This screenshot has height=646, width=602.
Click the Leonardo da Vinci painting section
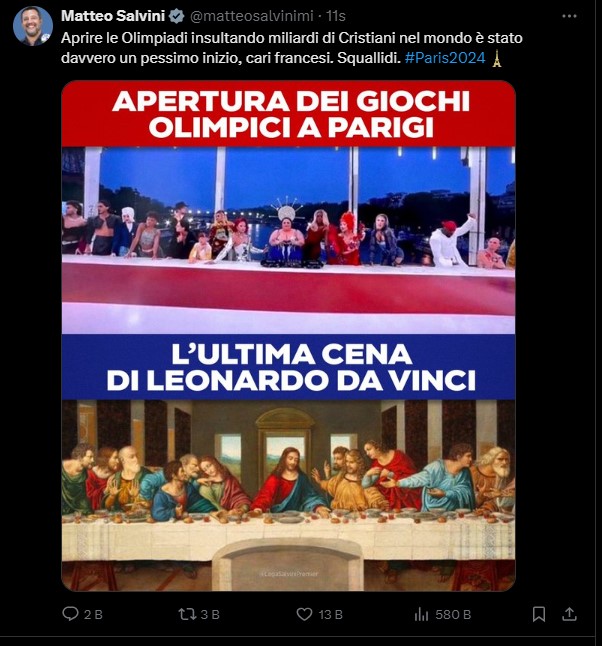click(288, 495)
